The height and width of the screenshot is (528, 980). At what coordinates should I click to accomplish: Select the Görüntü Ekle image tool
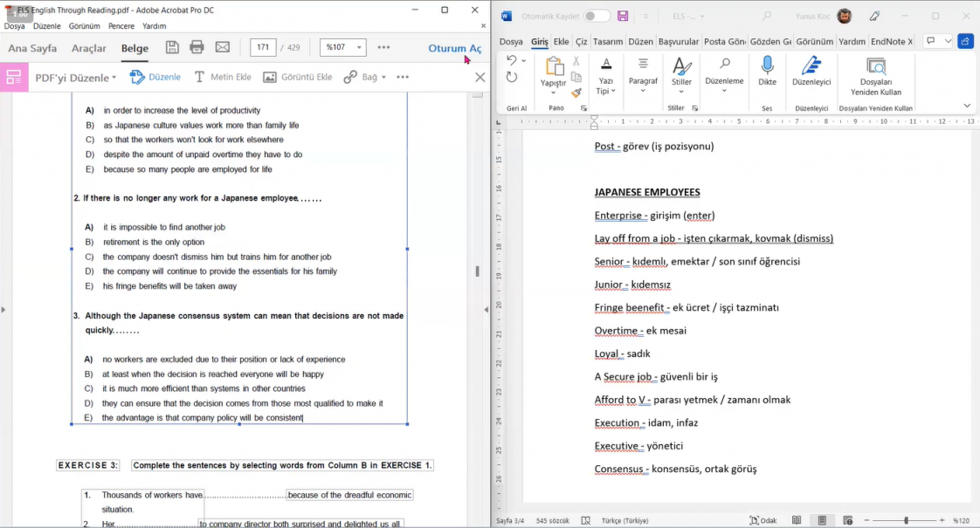[298, 77]
